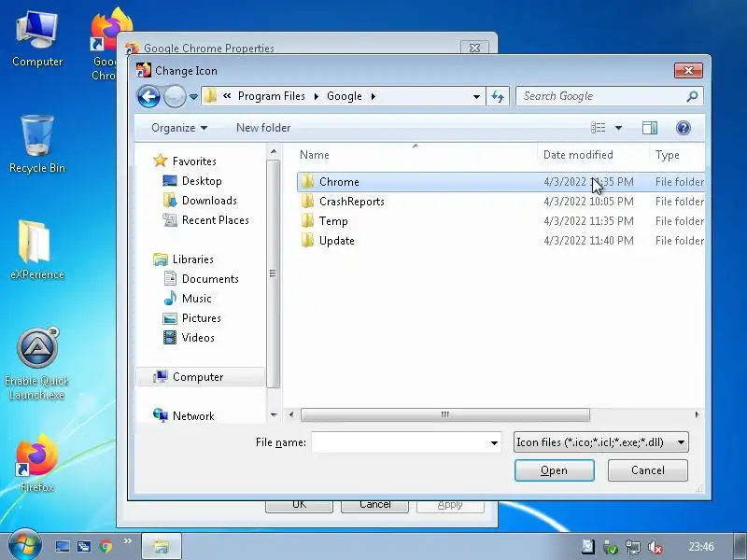
Task: Refresh the Google folder view
Action: coord(498,97)
